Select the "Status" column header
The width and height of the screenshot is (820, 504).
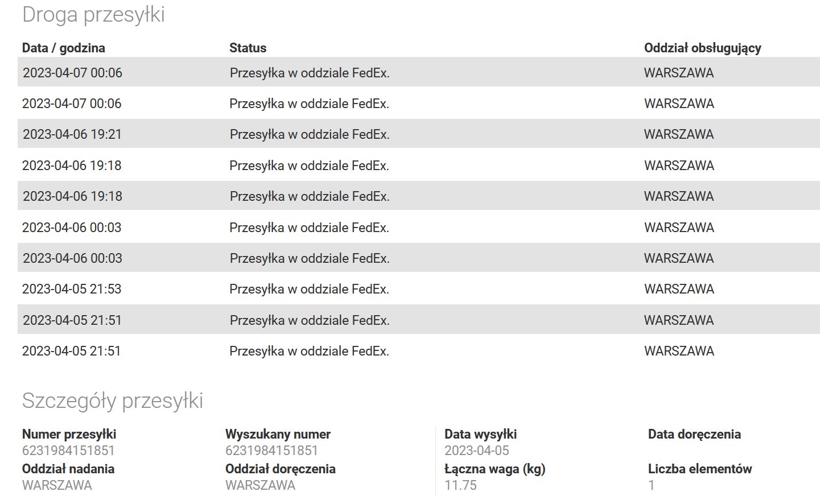tap(248, 48)
